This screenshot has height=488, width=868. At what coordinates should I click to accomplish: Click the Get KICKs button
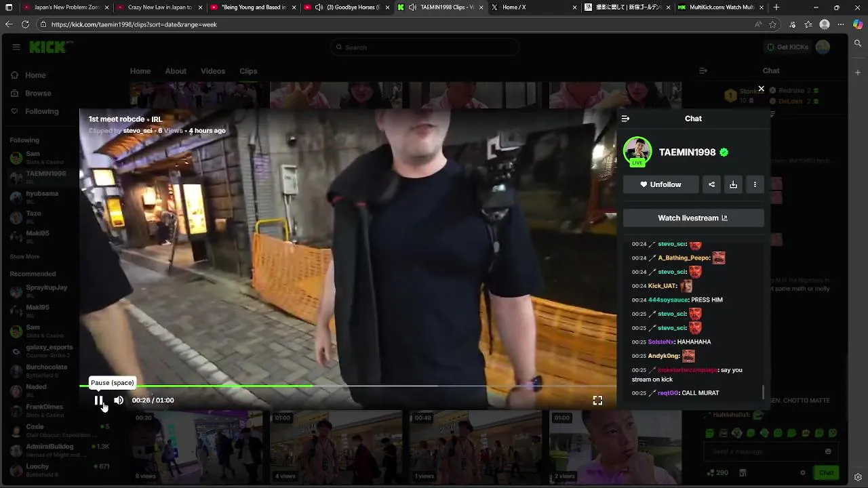point(787,47)
